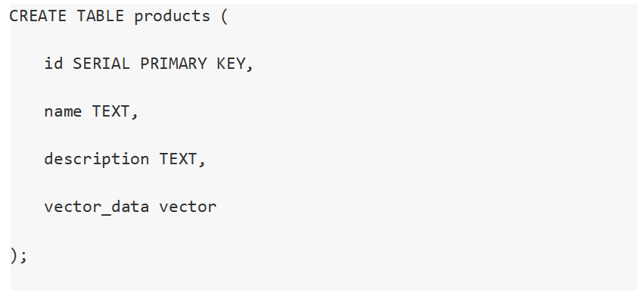
Task: Click the SERIAL type keyword
Action: (101, 64)
